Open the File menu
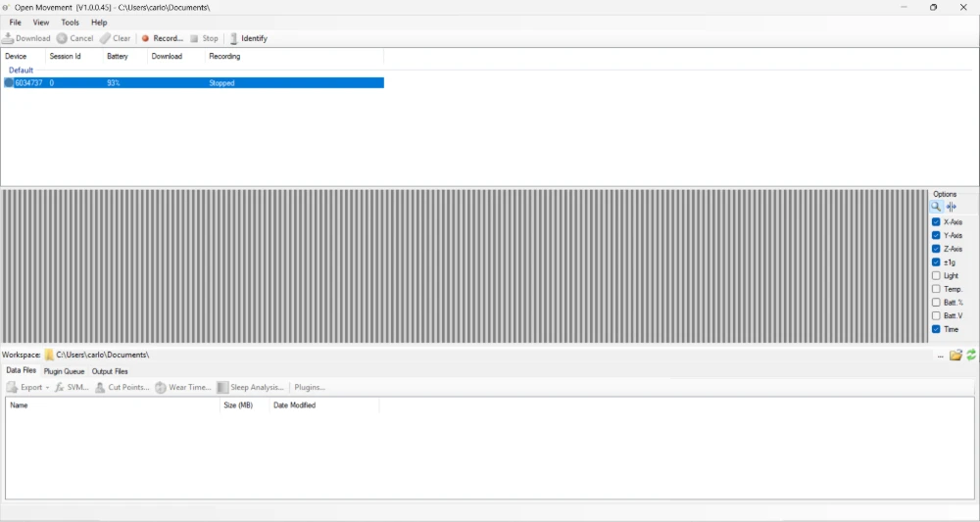Image resolution: width=980 pixels, height=522 pixels. coord(15,22)
